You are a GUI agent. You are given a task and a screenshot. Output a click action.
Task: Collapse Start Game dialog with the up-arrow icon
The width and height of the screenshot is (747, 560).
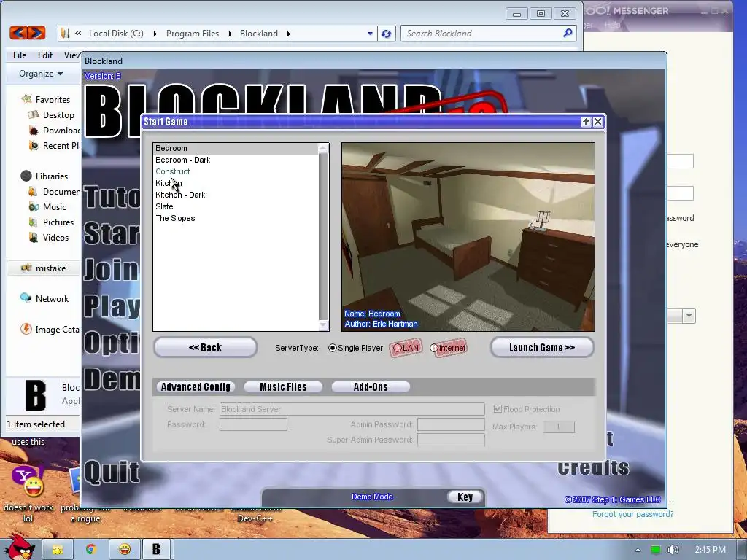pos(587,122)
